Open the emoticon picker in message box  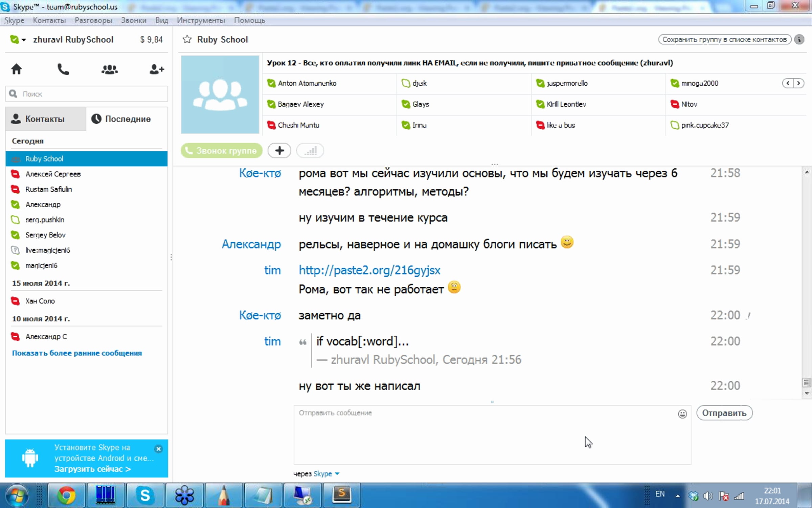pyautogui.click(x=682, y=414)
